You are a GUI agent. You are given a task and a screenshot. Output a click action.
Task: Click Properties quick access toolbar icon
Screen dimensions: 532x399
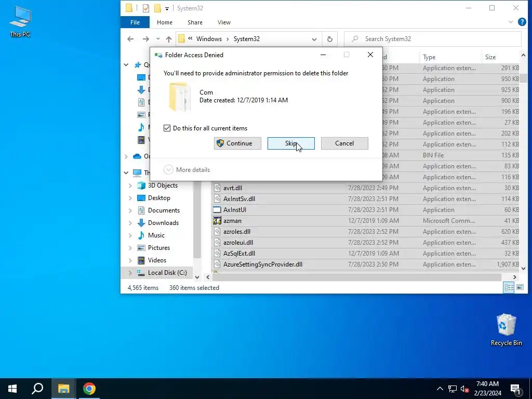click(146, 8)
